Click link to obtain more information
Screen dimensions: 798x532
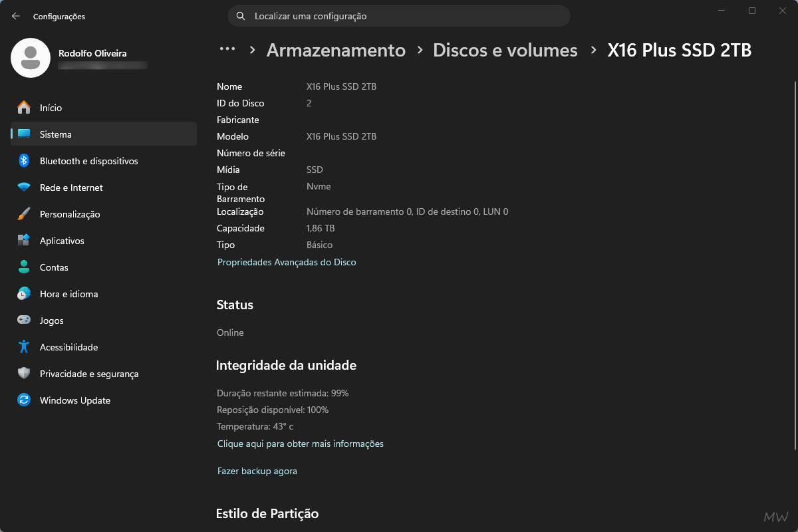301,444
